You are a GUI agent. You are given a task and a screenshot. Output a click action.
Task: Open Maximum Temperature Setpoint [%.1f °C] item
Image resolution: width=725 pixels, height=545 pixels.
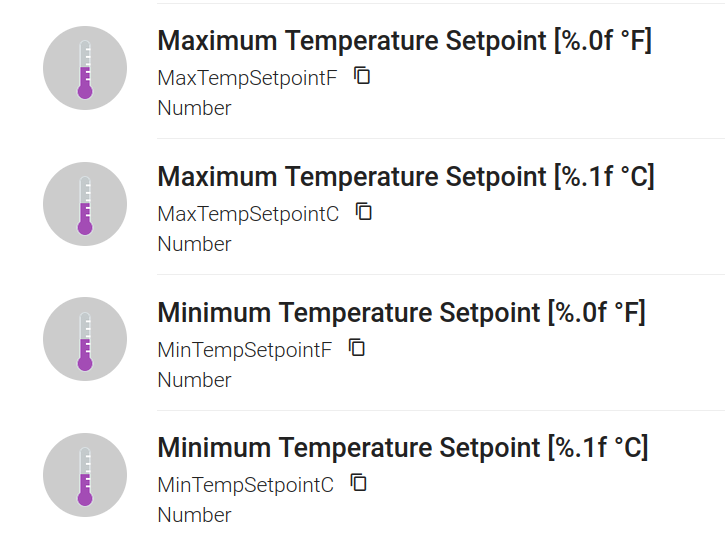[x=405, y=177]
